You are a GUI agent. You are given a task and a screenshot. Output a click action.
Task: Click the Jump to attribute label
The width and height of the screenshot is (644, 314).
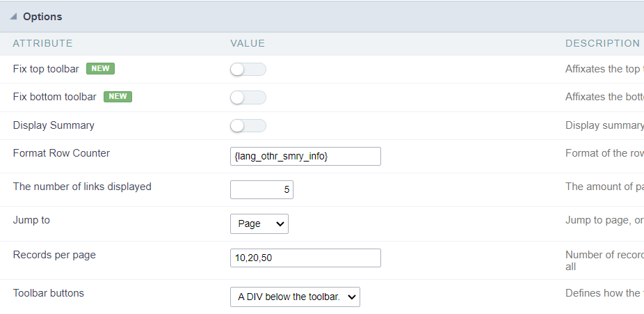pyautogui.click(x=31, y=220)
